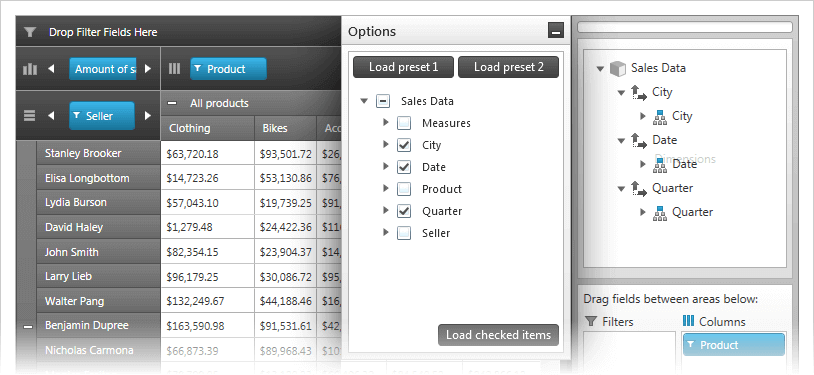Click the Sales Data cube icon
Viewport: 814px width, 375px height.
617,68
